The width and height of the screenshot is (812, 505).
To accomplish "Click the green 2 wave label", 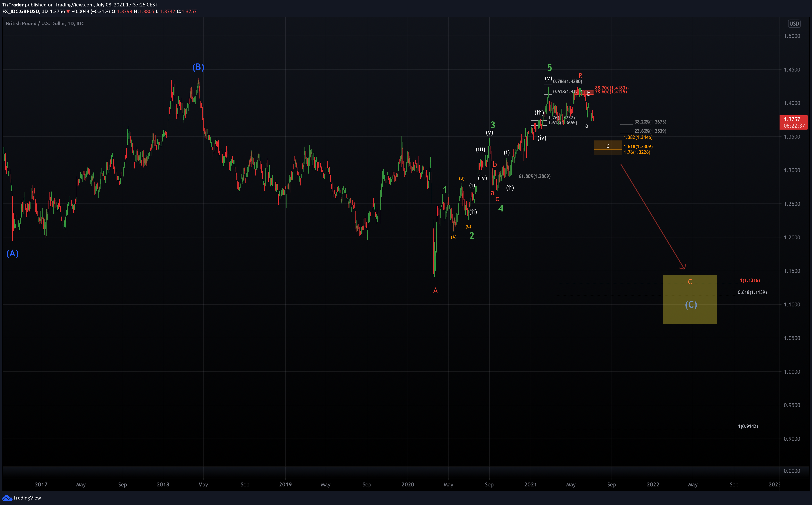I will [472, 236].
